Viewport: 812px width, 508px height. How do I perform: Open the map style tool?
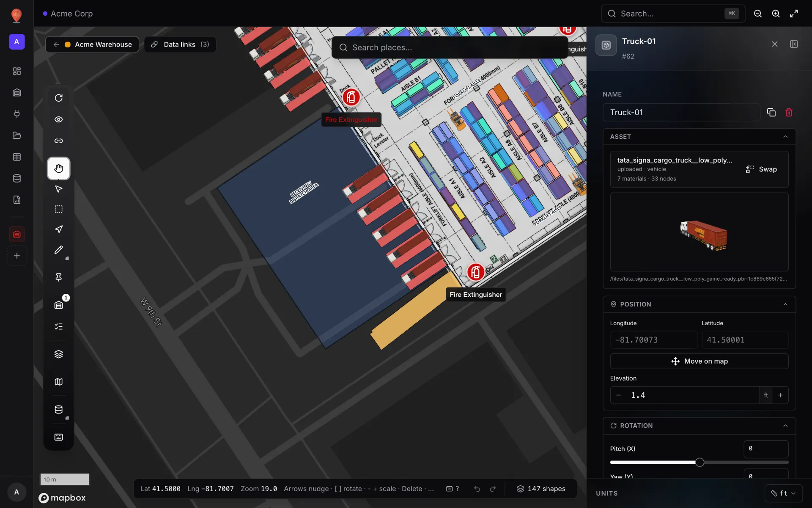(58, 382)
